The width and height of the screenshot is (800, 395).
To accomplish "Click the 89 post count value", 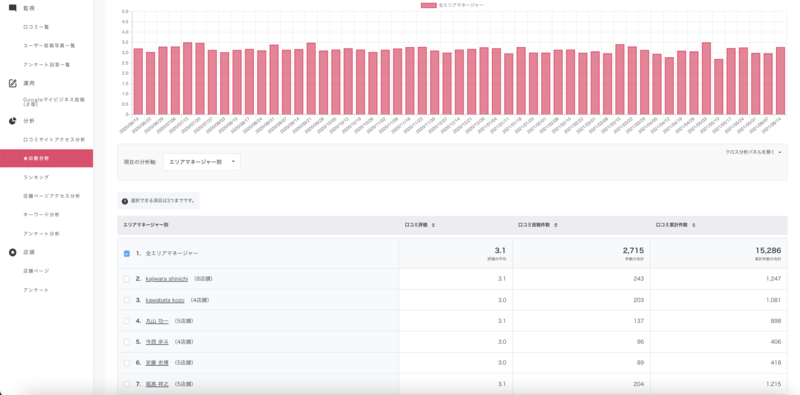I will [x=640, y=363].
